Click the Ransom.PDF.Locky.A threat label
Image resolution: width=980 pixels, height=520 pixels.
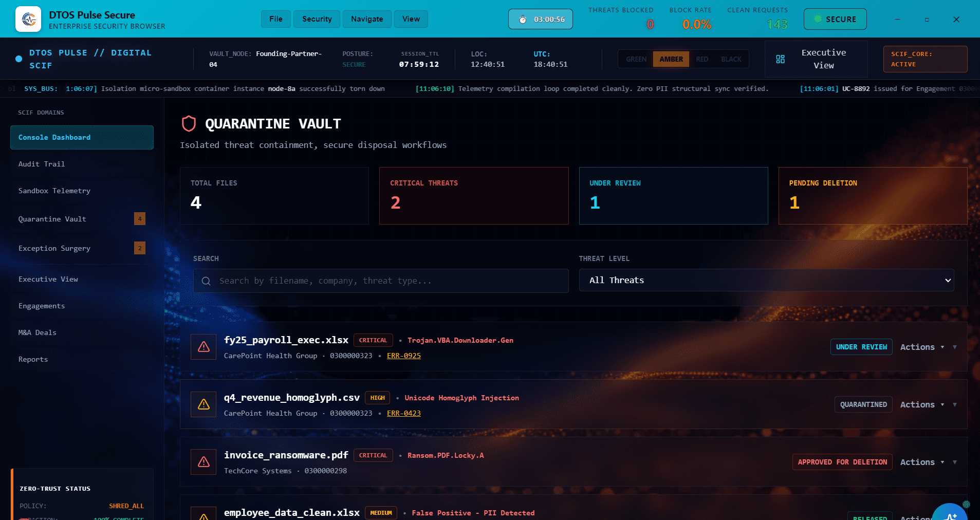point(446,455)
